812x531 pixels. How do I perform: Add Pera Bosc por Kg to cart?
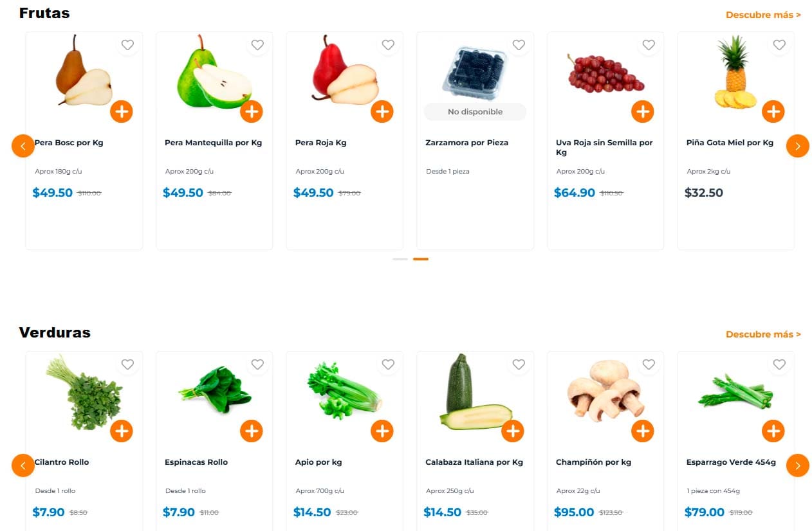click(121, 111)
